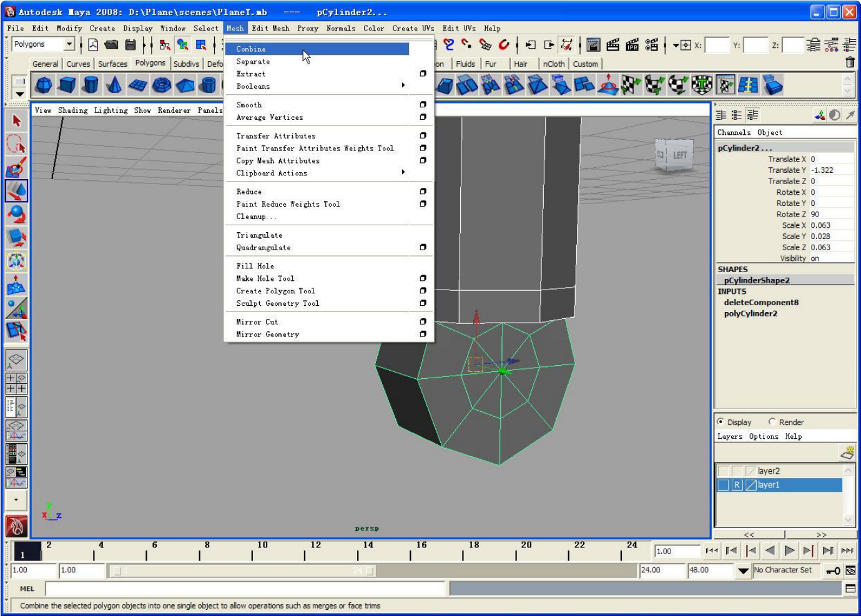Open the Edit Mesh menu

tap(270, 28)
